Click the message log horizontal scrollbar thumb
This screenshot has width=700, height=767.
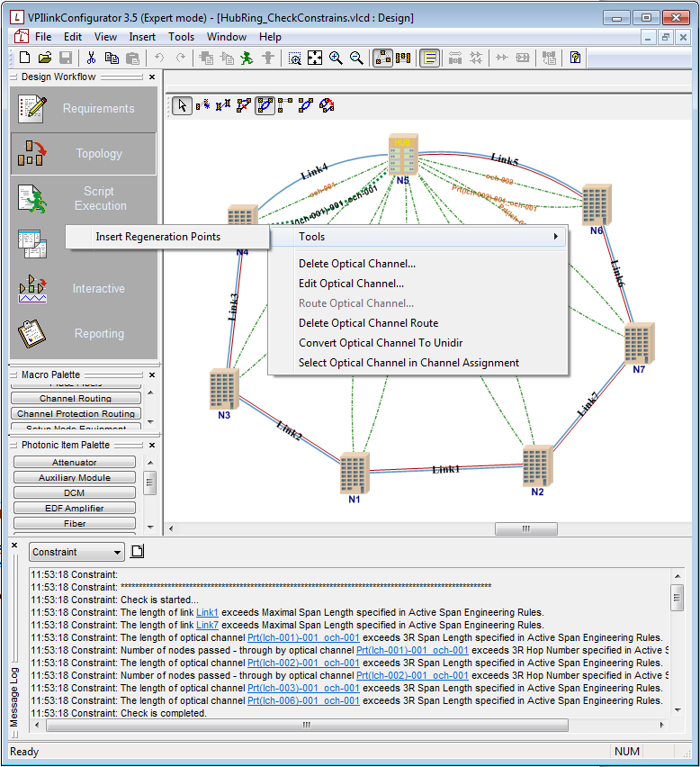(307, 725)
